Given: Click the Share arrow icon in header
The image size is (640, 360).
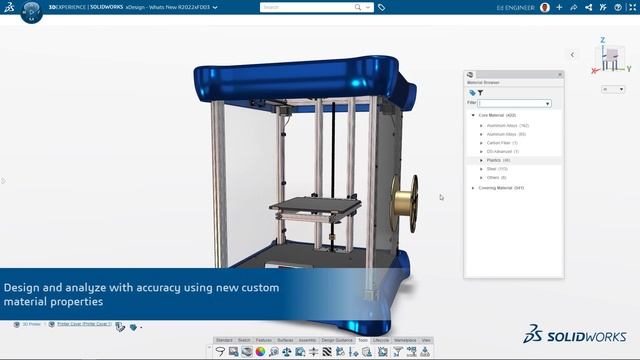Looking at the screenshot, I should tap(573, 7).
